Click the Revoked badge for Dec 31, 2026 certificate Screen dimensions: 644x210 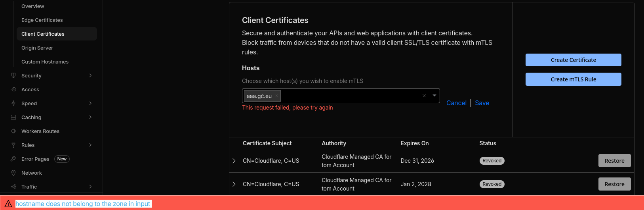(492, 161)
